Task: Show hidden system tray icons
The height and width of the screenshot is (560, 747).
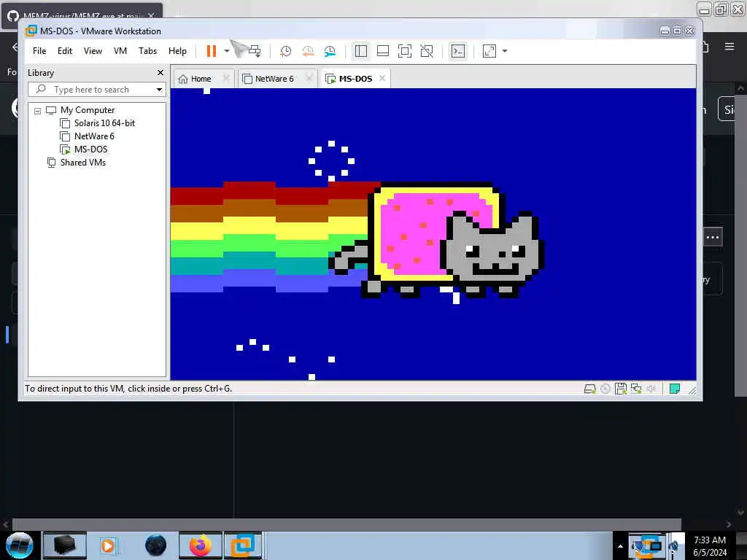Action: (620, 546)
